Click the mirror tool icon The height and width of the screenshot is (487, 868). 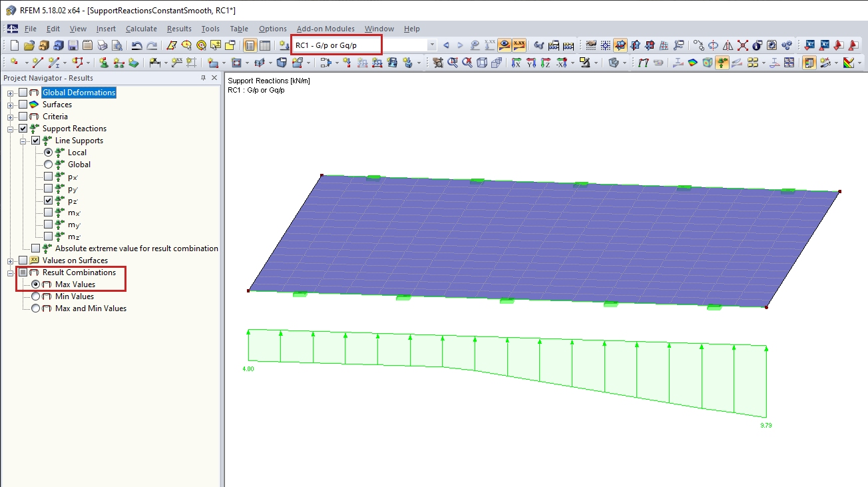pyautogui.click(x=728, y=45)
